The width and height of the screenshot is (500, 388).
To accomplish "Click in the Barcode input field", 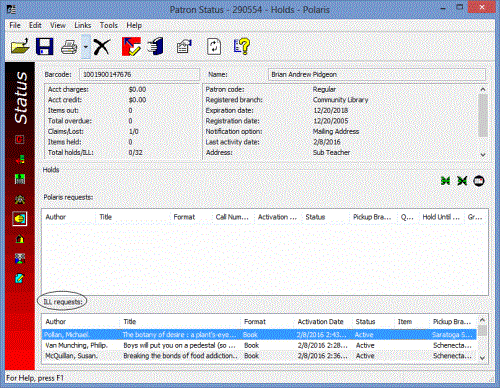I will 139,74.
